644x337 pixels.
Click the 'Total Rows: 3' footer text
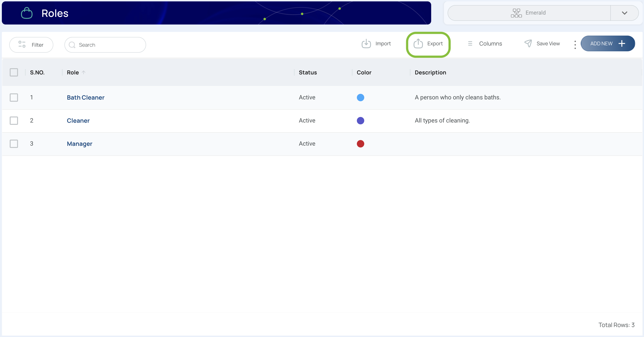click(616, 325)
